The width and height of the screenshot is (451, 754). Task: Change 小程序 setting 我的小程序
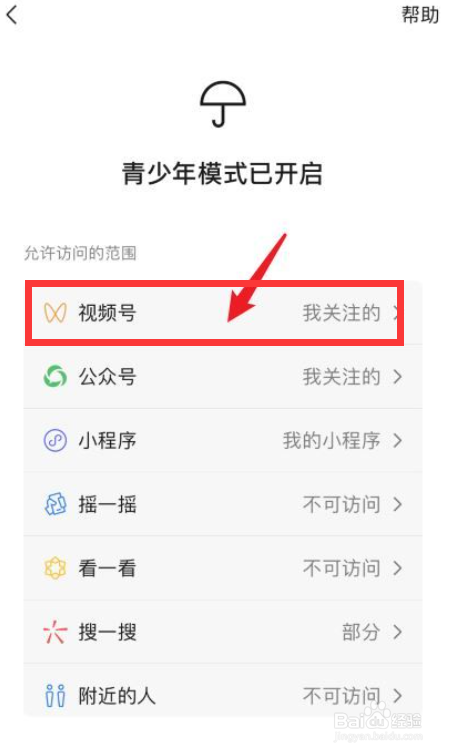coord(331,440)
